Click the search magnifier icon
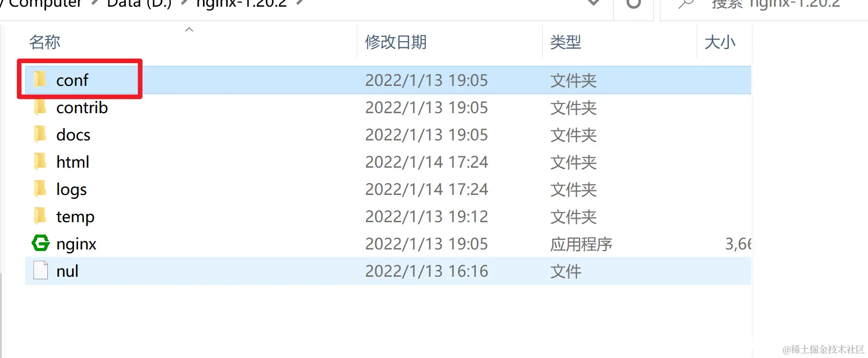The width and height of the screenshot is (868, 358). point(686,4)
